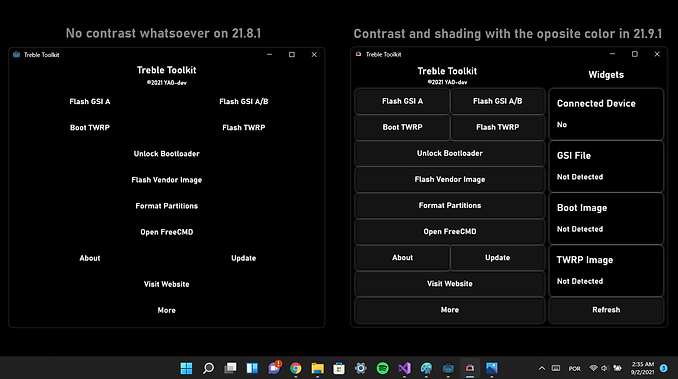The image size is (678, 379).
Task: Click Flash Vendor Image in the 21.9.1 window
Action: click(450, 179)
